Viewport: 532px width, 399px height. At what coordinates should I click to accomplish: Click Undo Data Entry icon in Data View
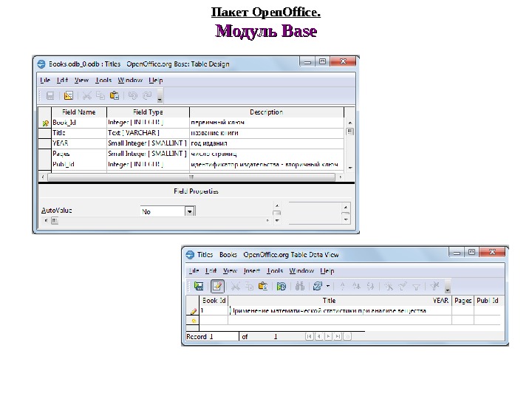pos(282,286)
